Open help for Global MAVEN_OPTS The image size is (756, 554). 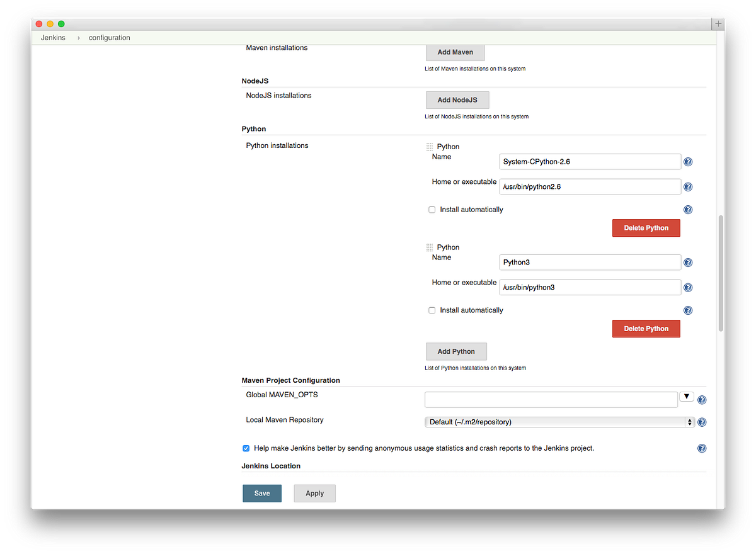(702, 399)
